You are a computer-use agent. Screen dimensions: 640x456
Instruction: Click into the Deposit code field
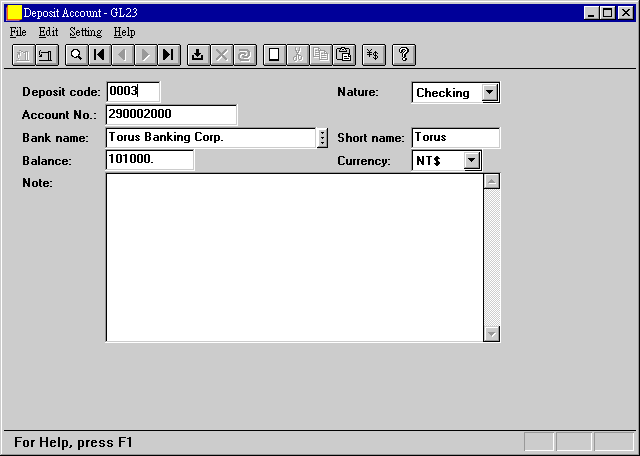(133, 91)
